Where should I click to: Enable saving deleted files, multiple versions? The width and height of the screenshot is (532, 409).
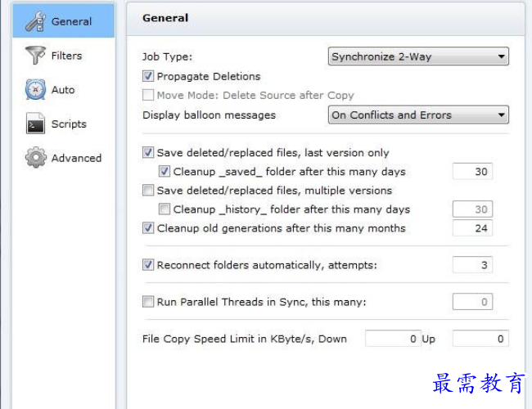point(148,191)
